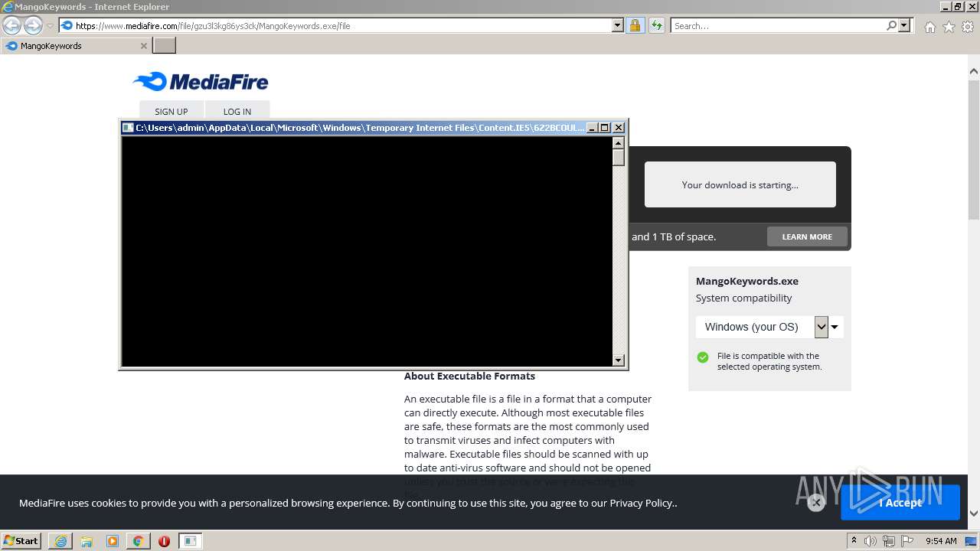This screenshot has width=980, height=551.
Task: Open media player icon in taskbar
Action: [113, 541]
